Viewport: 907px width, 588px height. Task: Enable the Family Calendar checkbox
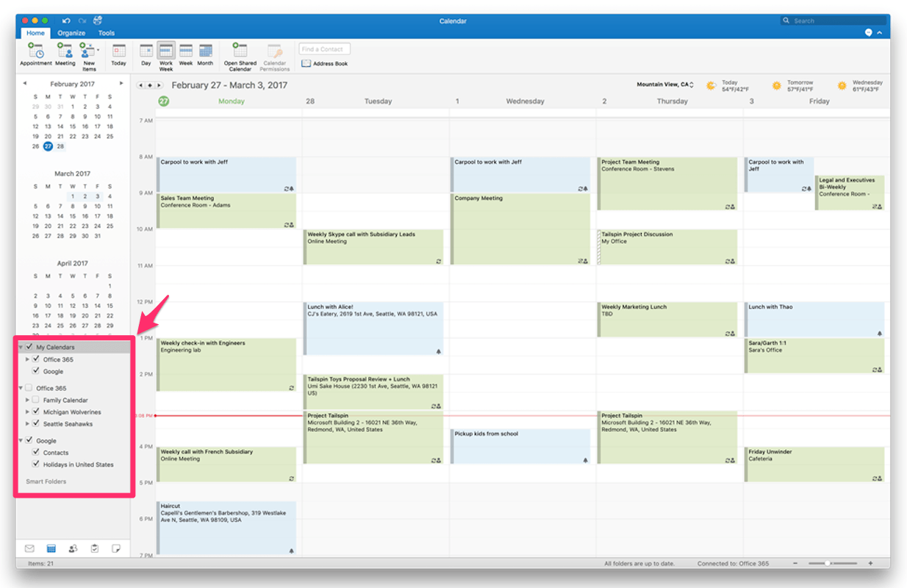pyautogui.click(x=34, y=399)
